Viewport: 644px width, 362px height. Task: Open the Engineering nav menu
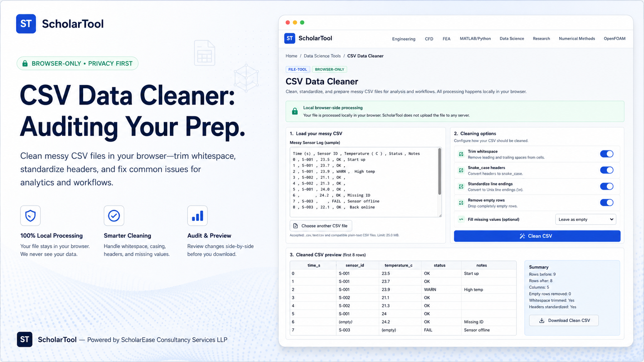pos(404,39)
